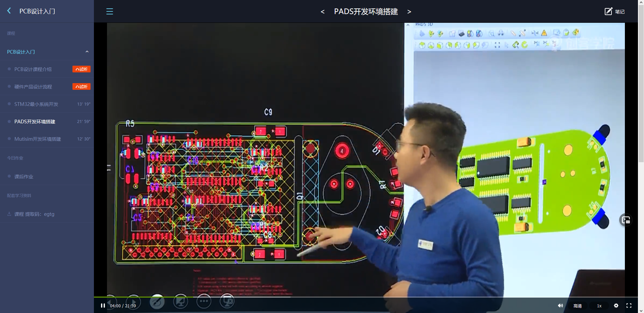Screen dimensions: 644x313
Task: Go to the next lesson with the > arrow
Action: coord(409,11)
